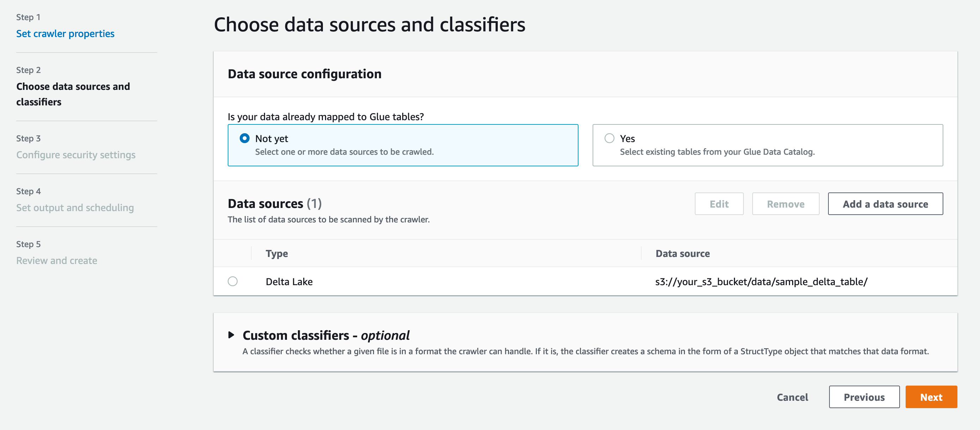Click Add a data source button
Image resolution: width=980 pixels, height=430 pixels.
click(x=885, y=204)
